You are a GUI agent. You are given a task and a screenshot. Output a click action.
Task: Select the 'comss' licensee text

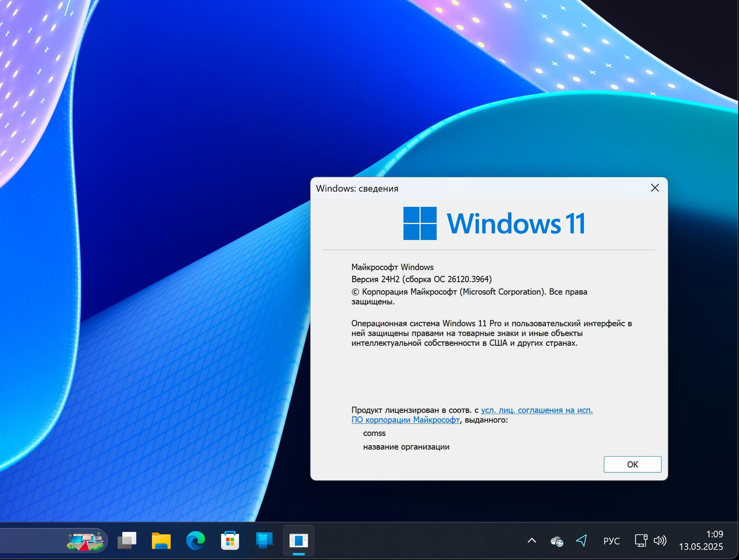pyautogui.click(x=374, y=433)
